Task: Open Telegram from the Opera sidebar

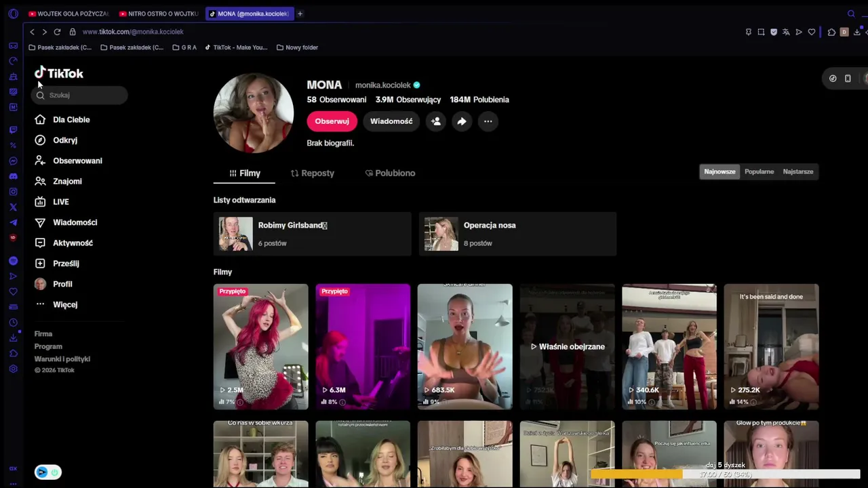Action: tap(13, 222)
